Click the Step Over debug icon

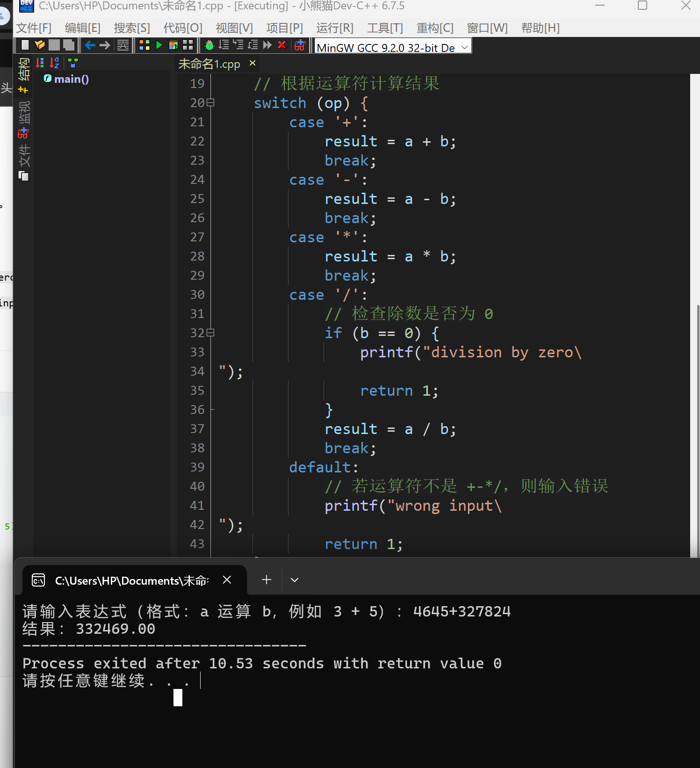(224, 45)
